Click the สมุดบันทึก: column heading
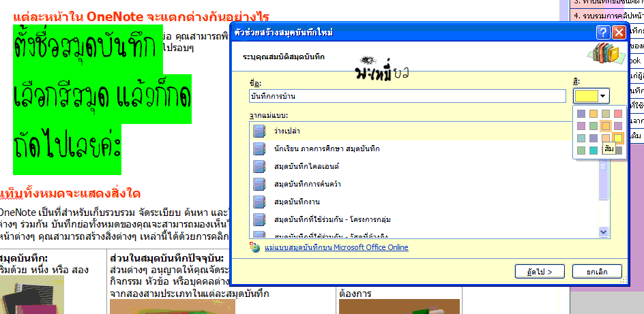The height and width of the screenshot is (314, 644). coord(24,258)
